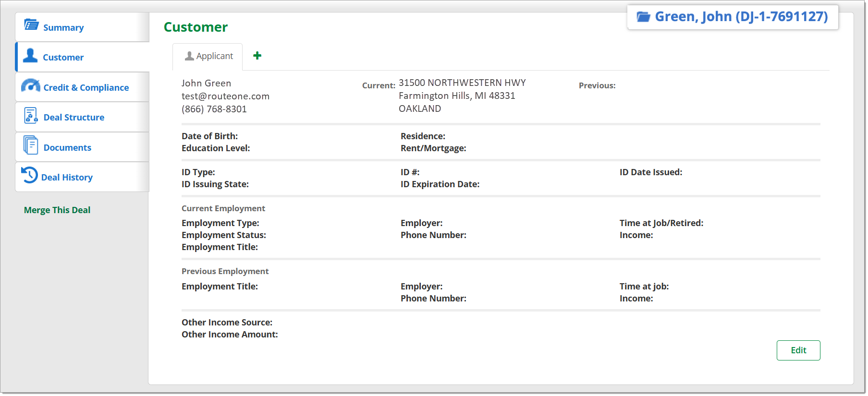Click the Other Income Source label
The height and width of the screenshot is (396, 868).
(227, 323)
